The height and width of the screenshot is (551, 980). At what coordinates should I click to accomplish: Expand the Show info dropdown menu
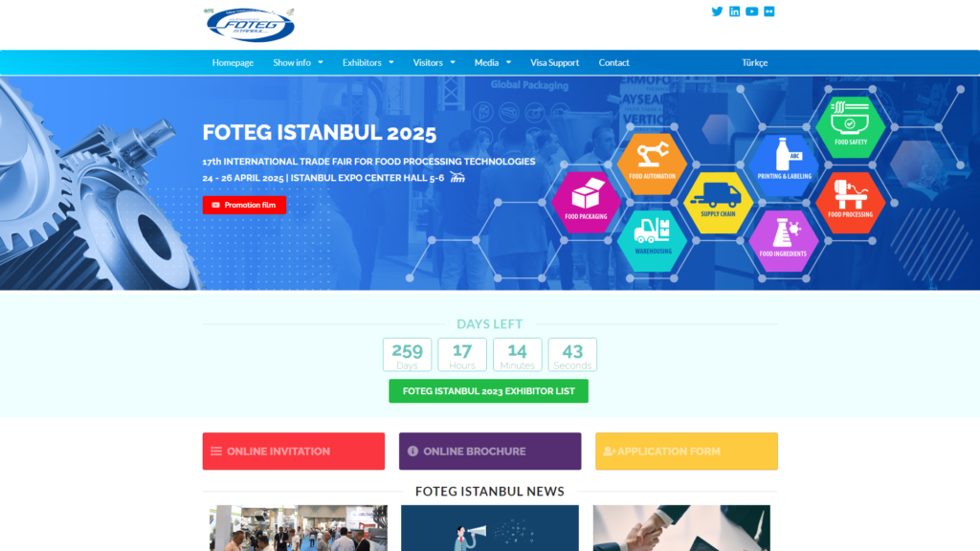[x=299, y=62]
